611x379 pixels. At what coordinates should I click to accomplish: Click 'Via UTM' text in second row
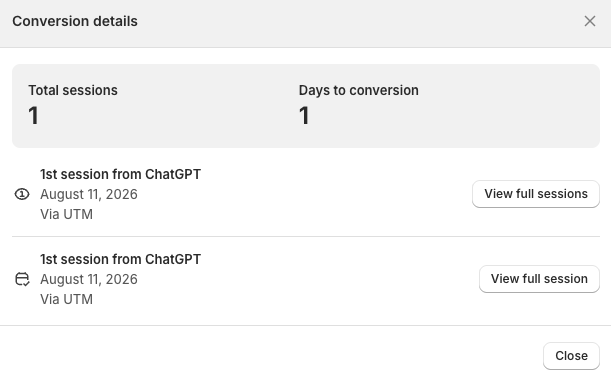(x=67, y=299)
